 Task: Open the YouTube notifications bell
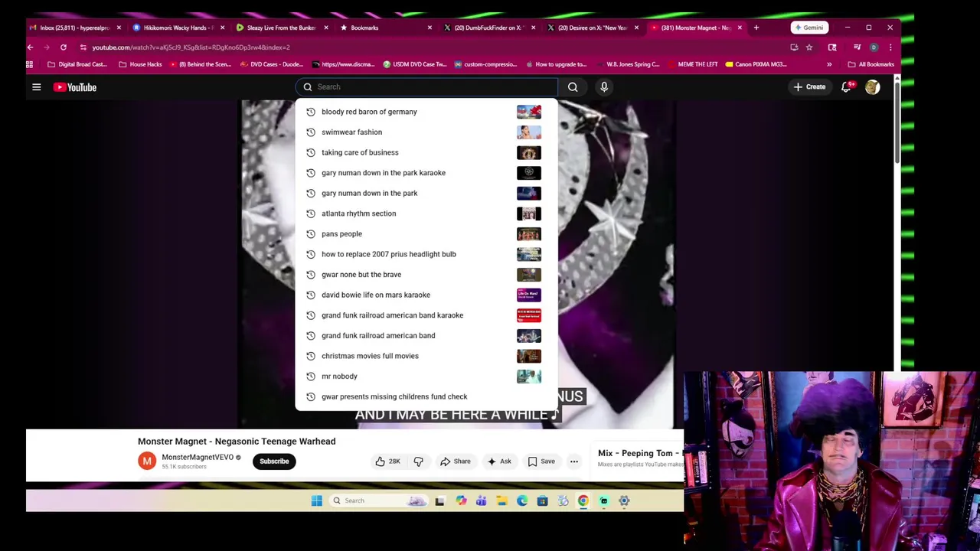click(846, 87)
